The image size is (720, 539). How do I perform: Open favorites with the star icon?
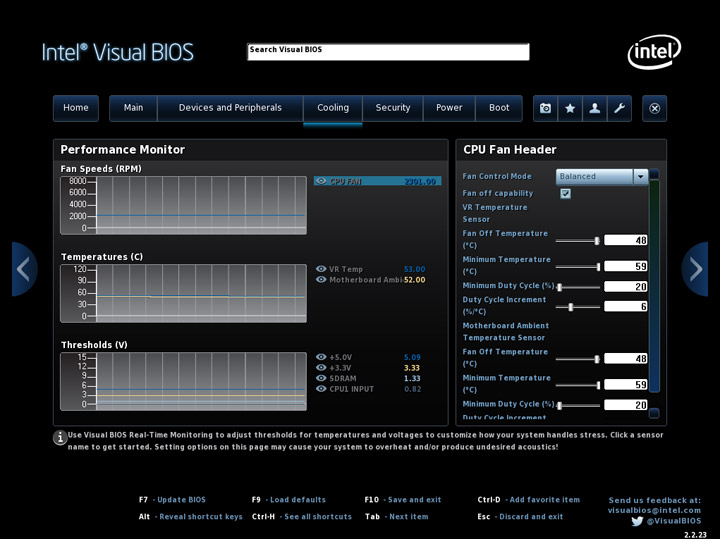pos(570,108)
